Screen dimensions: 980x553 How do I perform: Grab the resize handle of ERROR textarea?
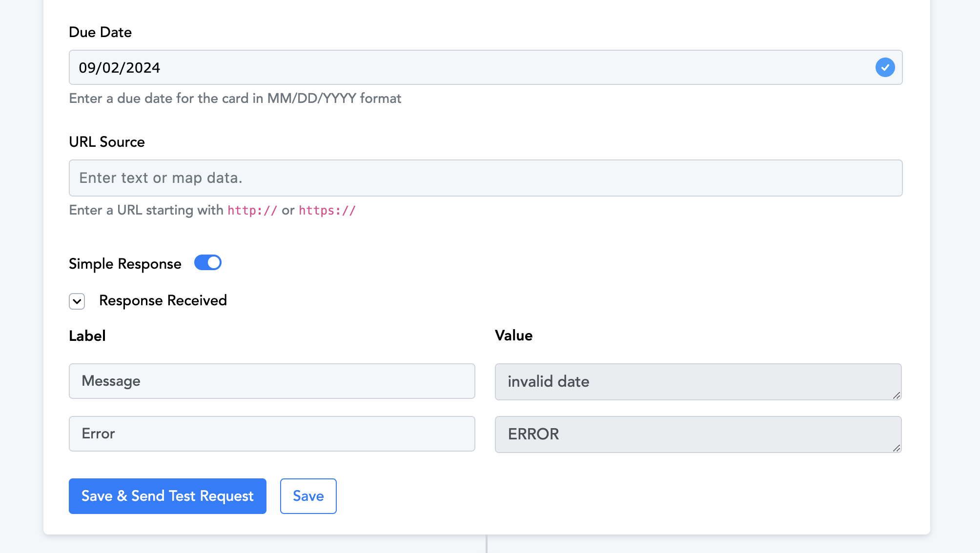[897, 448]
